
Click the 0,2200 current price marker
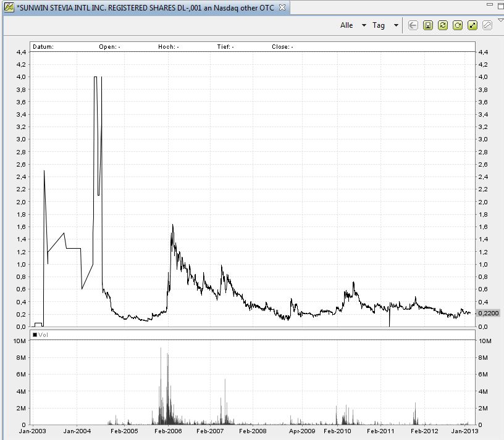point(488,313)
